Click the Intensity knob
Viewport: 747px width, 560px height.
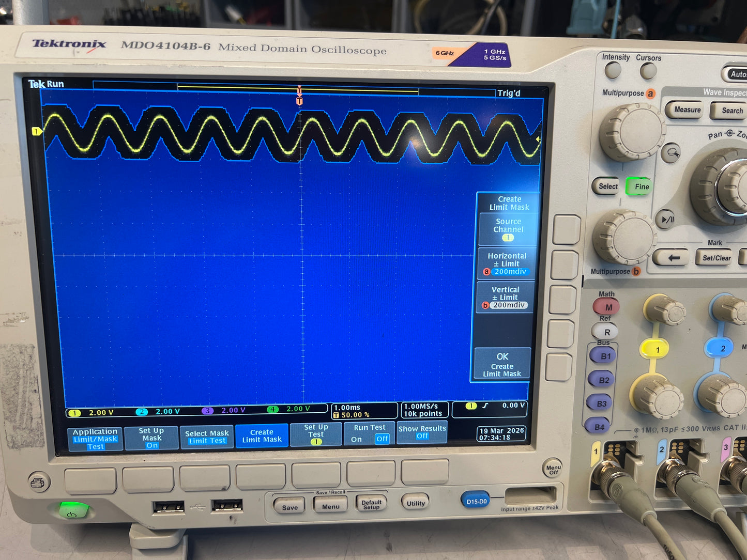tap(613, 70)
